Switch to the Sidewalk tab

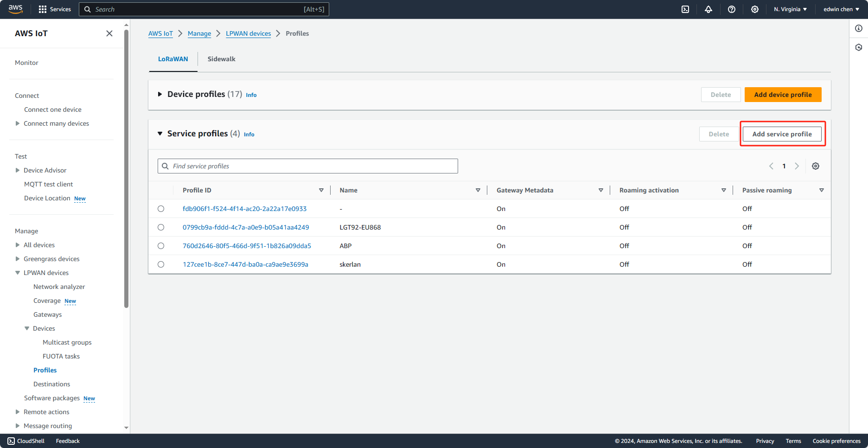[221, 59]
